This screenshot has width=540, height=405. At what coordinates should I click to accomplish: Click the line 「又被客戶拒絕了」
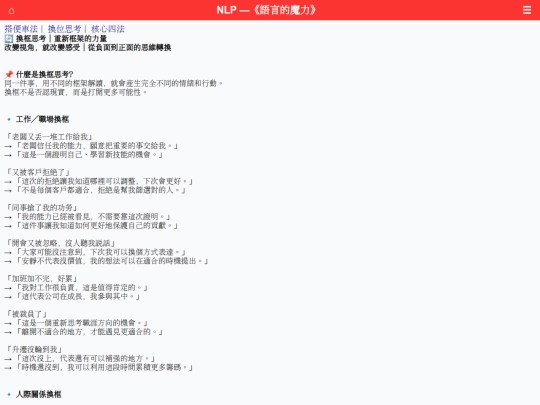[38, 173]
